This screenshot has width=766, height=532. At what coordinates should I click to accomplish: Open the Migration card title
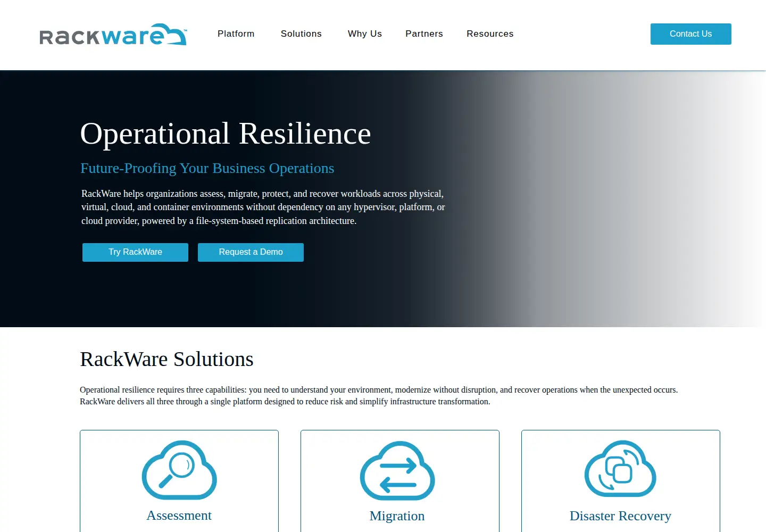tap(397, 516)
